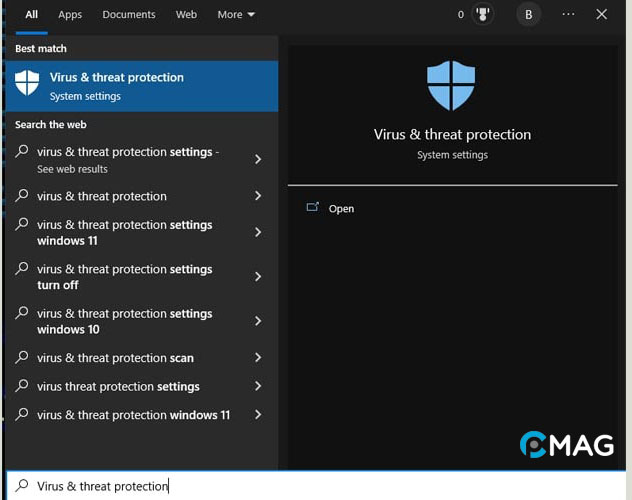
Task: Click the large shield icon in preview pane
Action: [452, 85]
